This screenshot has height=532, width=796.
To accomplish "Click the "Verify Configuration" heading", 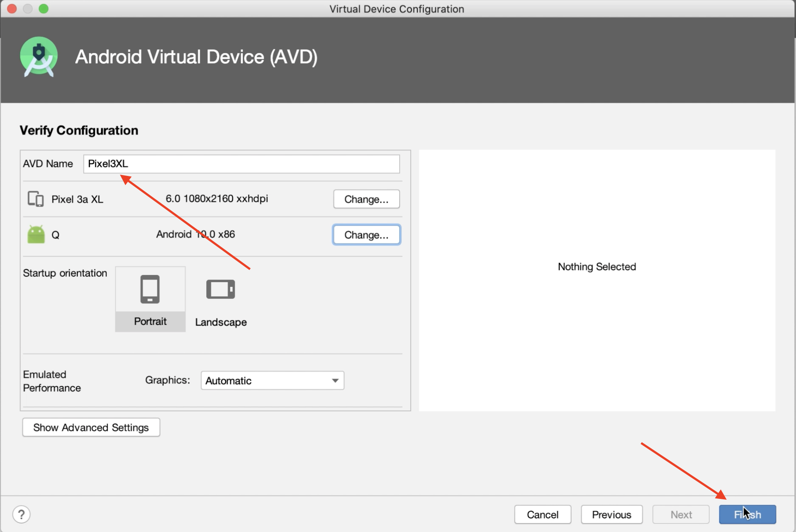I will tap(79, 130).
